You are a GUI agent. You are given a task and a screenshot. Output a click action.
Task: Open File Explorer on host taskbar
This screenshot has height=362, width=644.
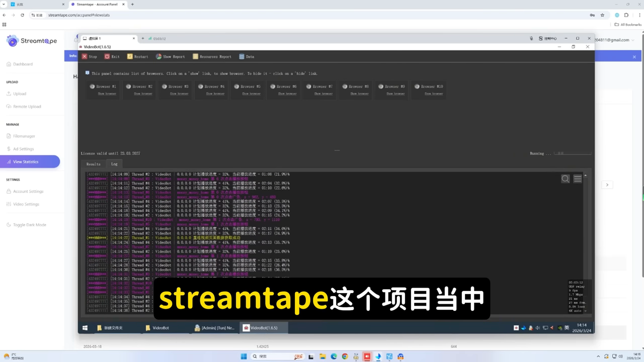323,356
